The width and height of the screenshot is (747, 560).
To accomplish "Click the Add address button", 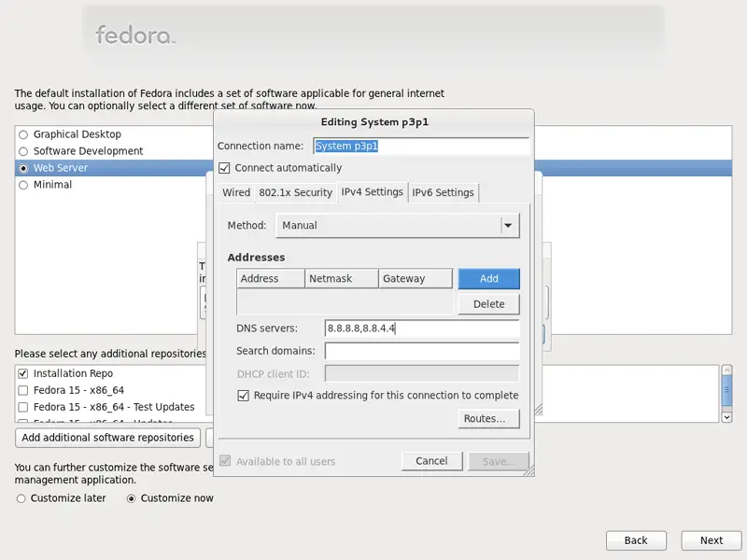I will tap(488, 278).
